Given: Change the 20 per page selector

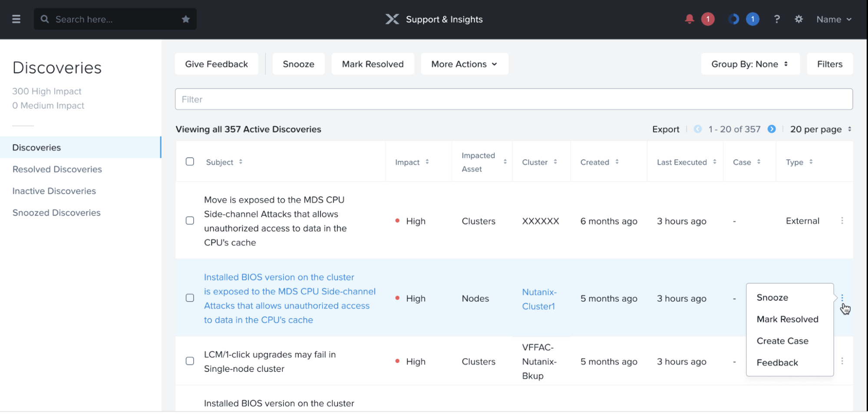Looking at the screenshot, I should tap(820, 129).
